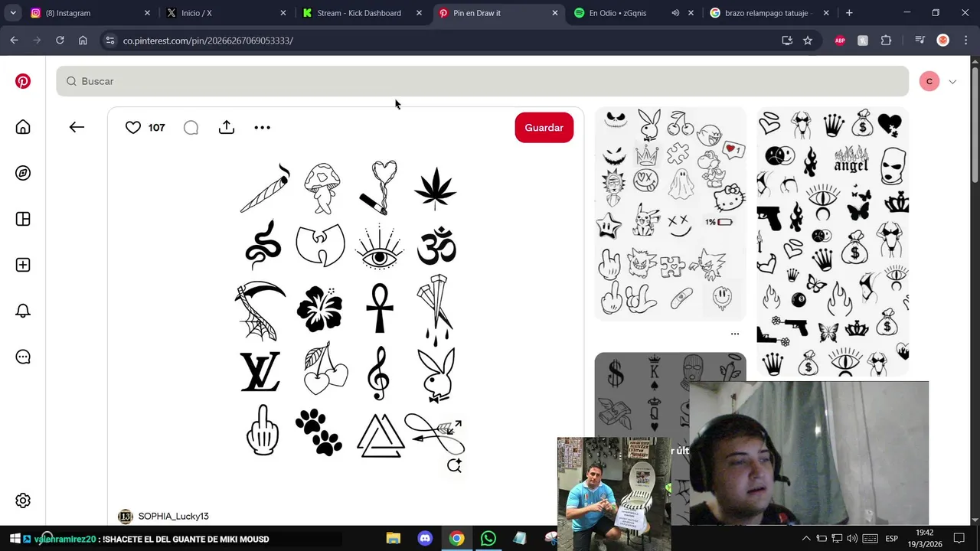Screen dimensions: 980x551
Task: Open the related pin with Hello Kitty and Pikachu
Action: pyautogui.click(x=670, y=214)
